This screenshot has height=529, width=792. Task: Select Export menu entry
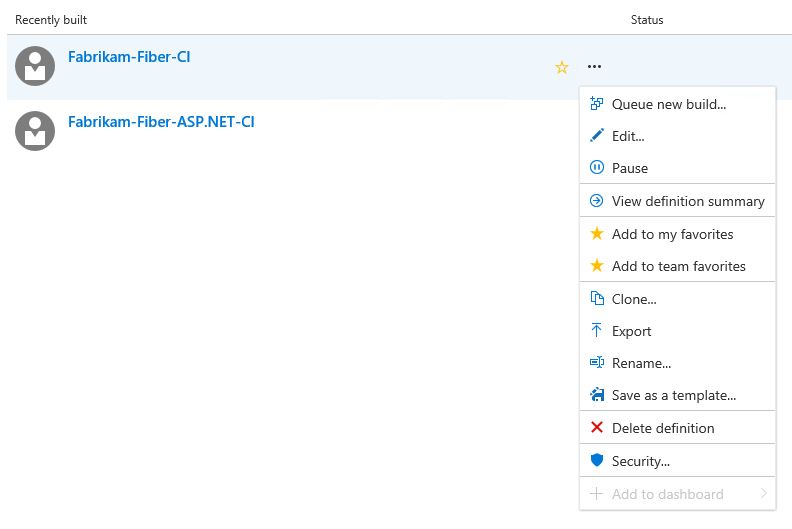(677, 331)
